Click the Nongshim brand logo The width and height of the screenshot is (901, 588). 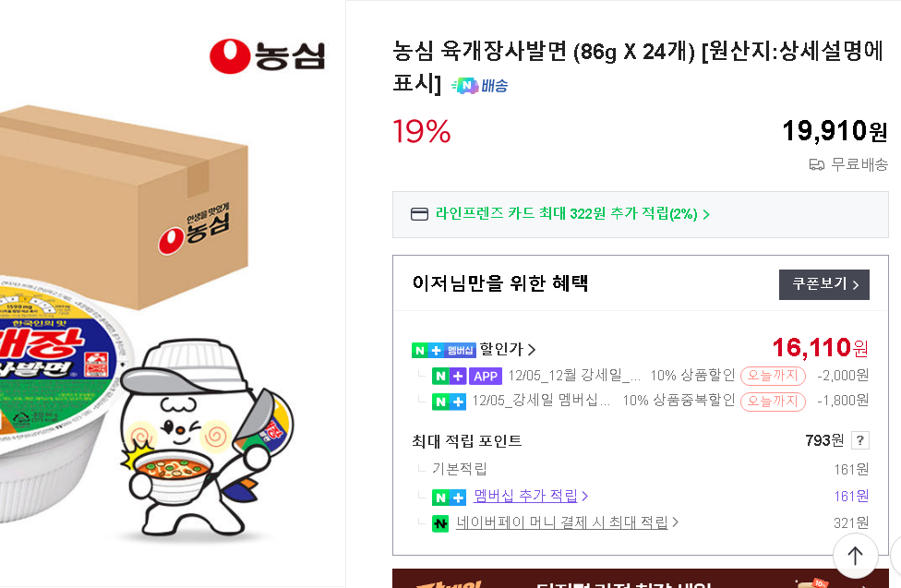pos(267,56)
